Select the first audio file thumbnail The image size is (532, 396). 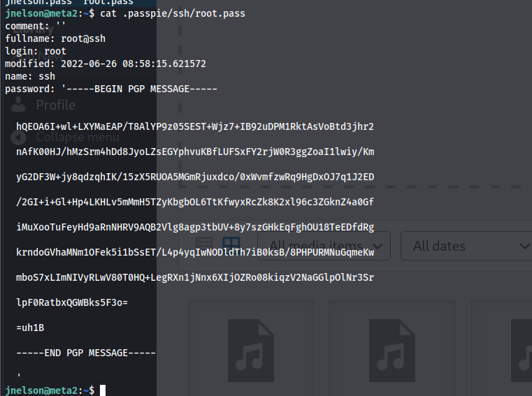(x=251, y=349)
